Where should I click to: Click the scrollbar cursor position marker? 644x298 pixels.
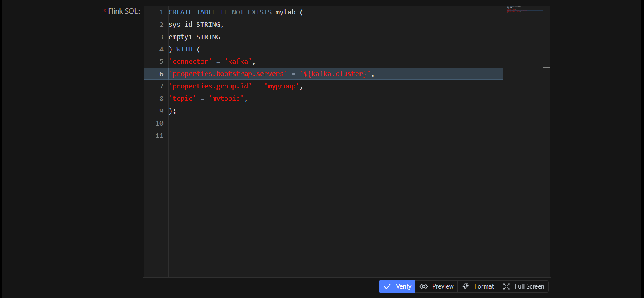tap(546, 67)
